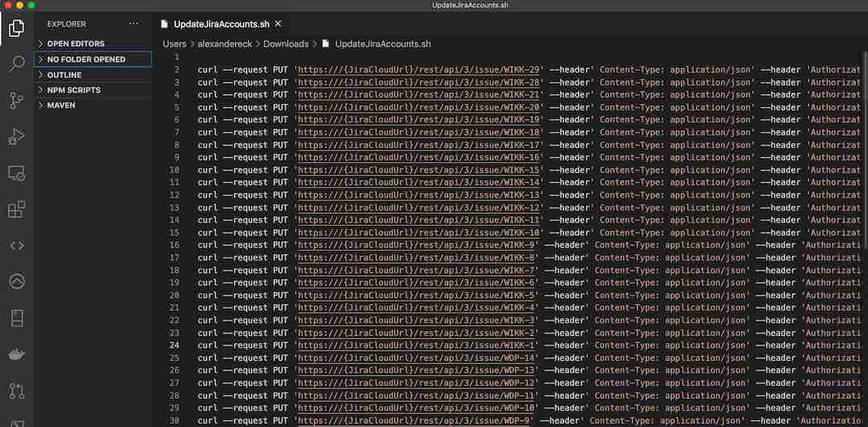Close the UpdateJiraAccounts.sh tab
Screen dimensions: 868x427
click(x=278, y=24)
